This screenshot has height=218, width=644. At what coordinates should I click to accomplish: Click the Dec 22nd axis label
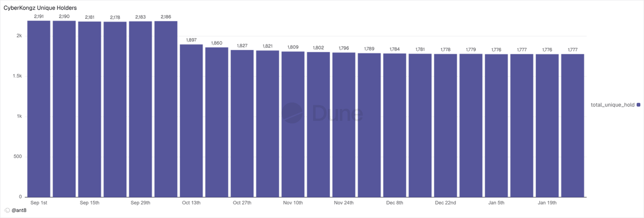445,203
